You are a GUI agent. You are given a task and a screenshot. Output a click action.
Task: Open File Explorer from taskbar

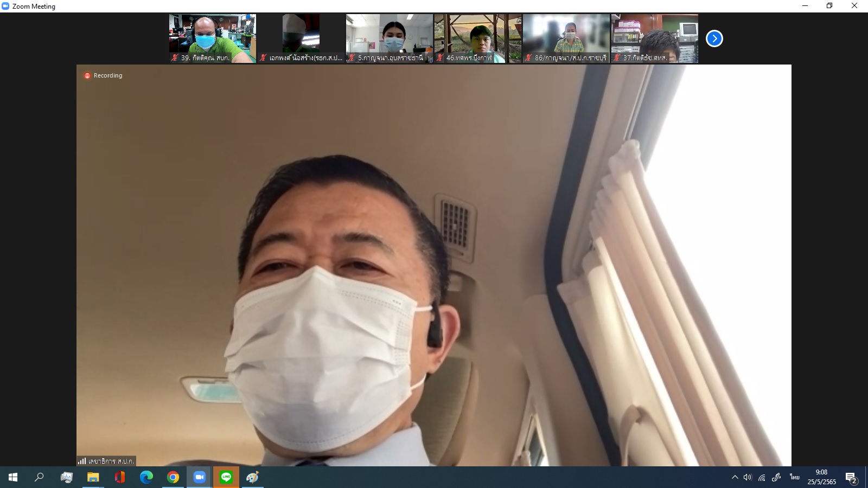coord(93,477)
